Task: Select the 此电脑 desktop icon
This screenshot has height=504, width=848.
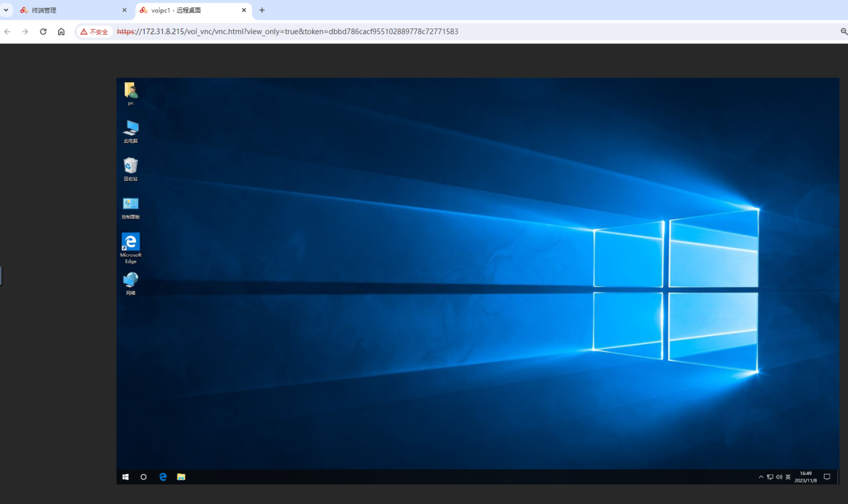Action: click(131, 128)
